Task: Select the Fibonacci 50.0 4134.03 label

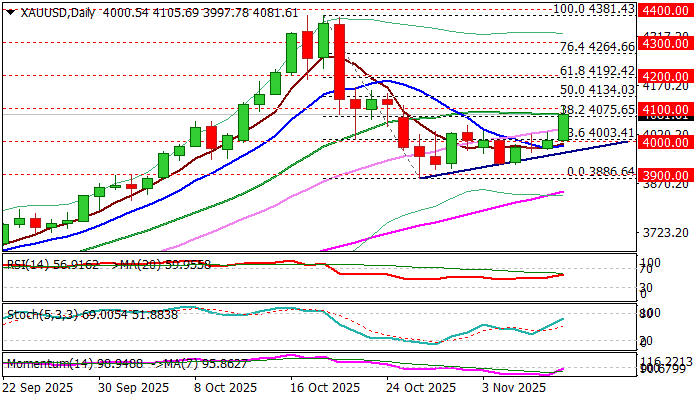Action: [x=597, y=90]
